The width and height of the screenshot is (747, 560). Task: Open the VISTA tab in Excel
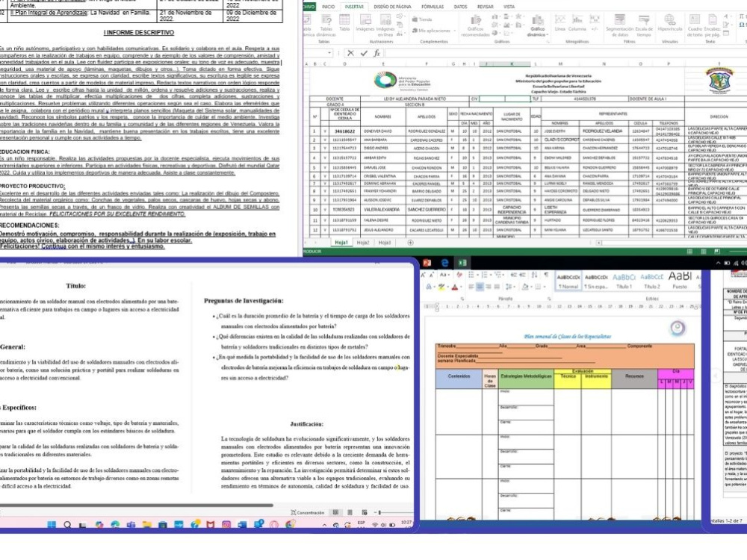pyautogui.click(x=509, y=7)
